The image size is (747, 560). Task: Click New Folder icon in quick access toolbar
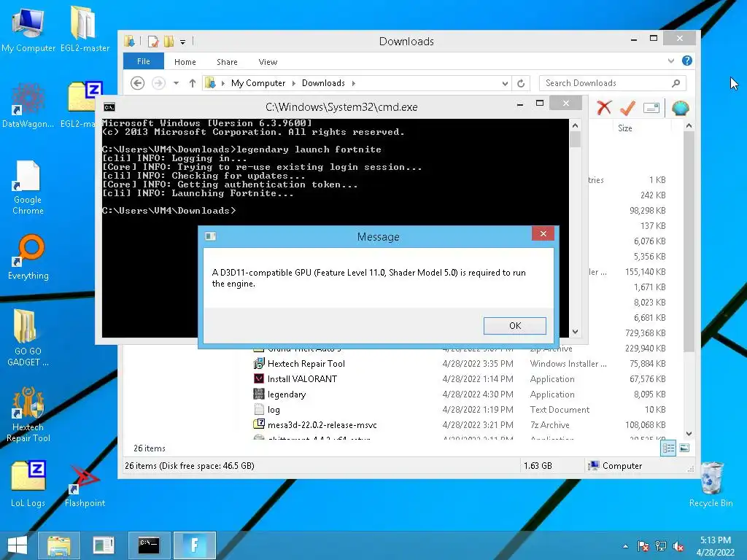coord(169,42)
